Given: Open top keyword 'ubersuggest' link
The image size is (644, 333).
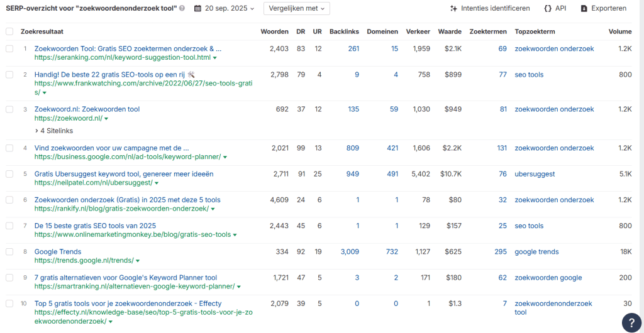Looking at the screenshot, I should coord(534,174).
